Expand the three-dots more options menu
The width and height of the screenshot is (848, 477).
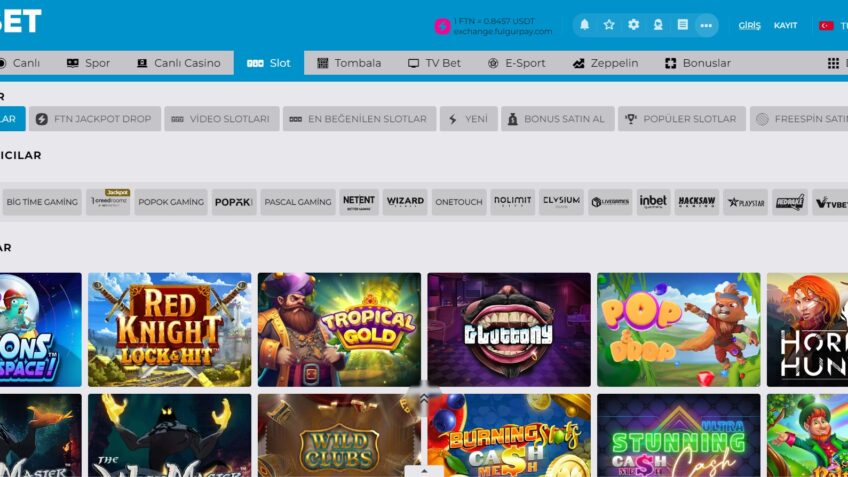click(707, 25)
